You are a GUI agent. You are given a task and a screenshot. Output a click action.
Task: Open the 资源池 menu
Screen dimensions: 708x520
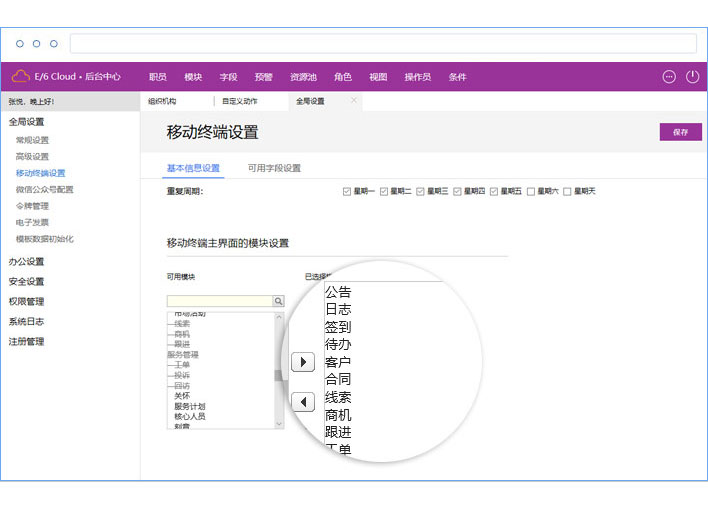303,77
